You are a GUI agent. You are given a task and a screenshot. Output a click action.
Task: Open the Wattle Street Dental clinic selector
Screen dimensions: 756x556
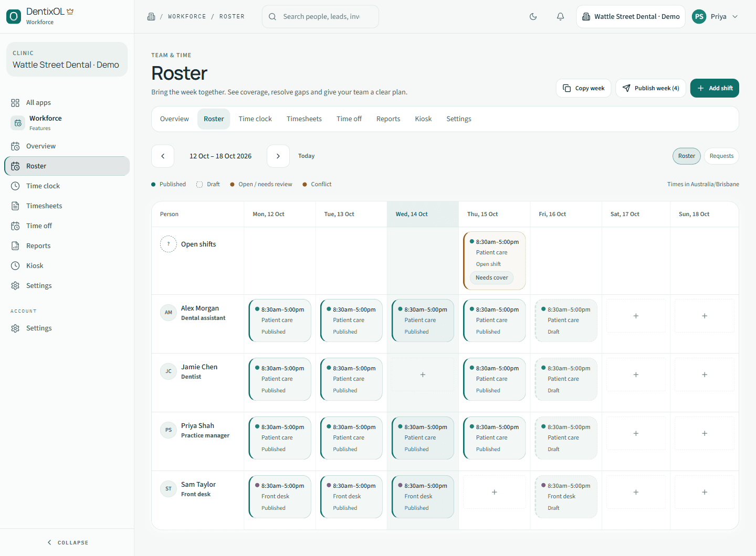(x=631, y=17)
